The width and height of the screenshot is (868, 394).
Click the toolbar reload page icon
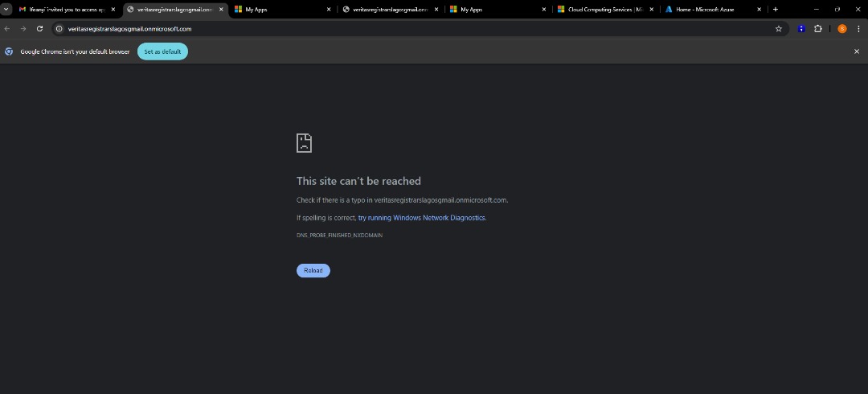click(x=39, y=28)
